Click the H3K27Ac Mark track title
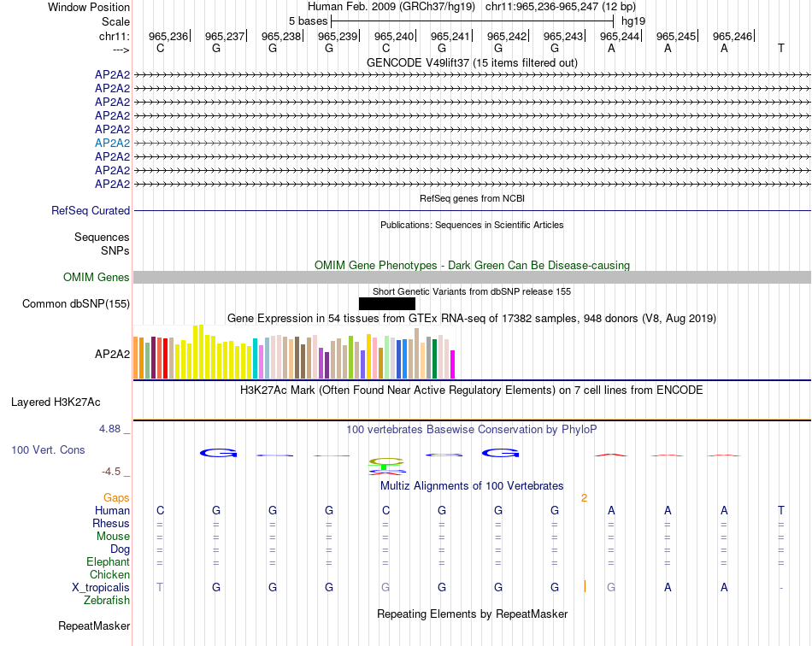Screen dimensions: 812x646 pyautogui.click(x=472, y=390)
